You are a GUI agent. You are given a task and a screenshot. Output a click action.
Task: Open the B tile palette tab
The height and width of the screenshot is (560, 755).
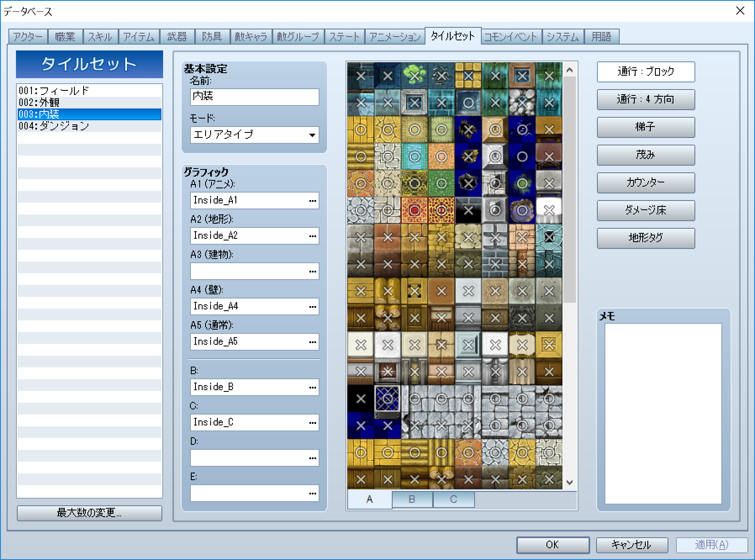(411, 499)
